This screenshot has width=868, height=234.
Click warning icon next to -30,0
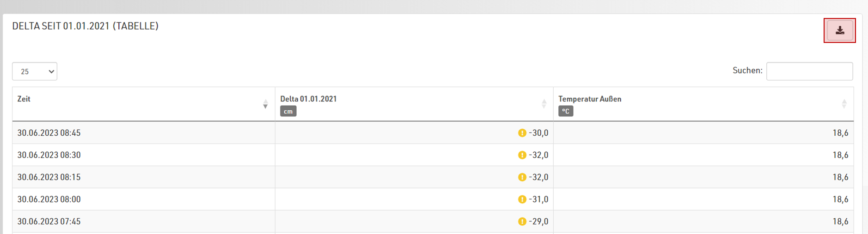pyautogui.click(x=522, y=133)
